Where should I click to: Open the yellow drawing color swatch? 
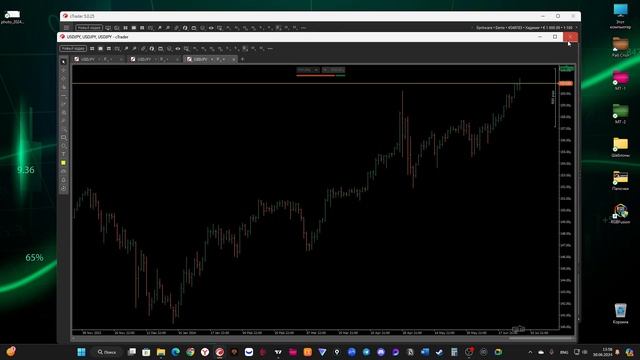pyautogui.click(x=63, y=163)
